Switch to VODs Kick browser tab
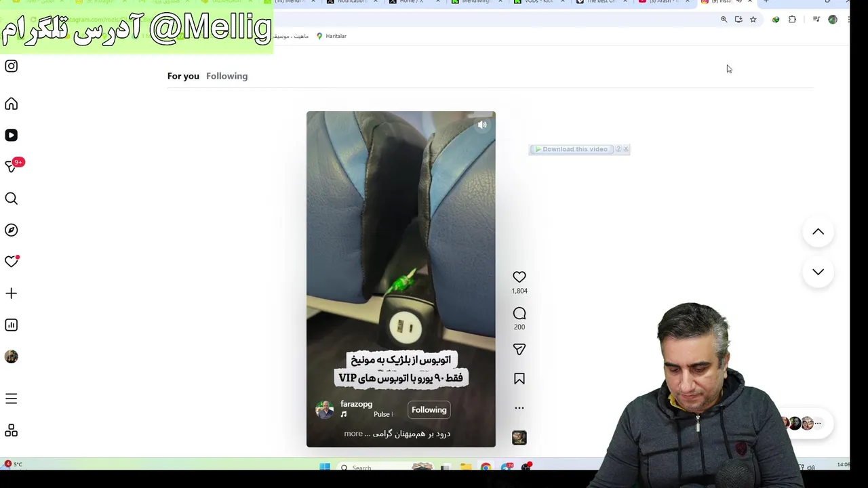Viewport: 868px width, 488px height. [x=540, y=2]
